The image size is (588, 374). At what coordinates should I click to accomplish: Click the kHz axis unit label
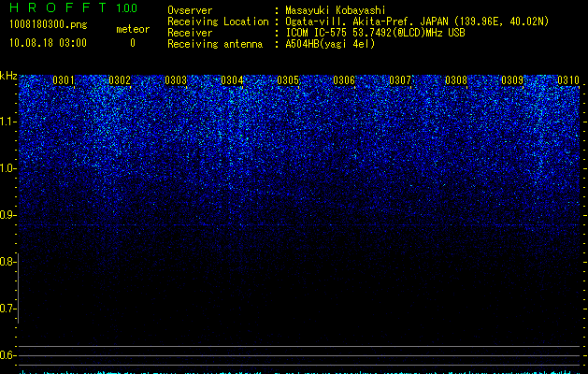[8, 76]
